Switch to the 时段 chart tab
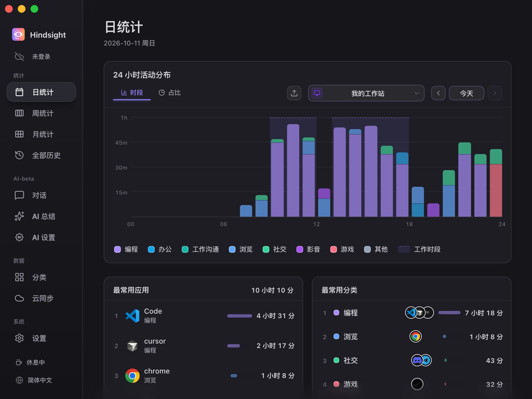The width and height of the screenshot is (532, 399). pos(132,93)
